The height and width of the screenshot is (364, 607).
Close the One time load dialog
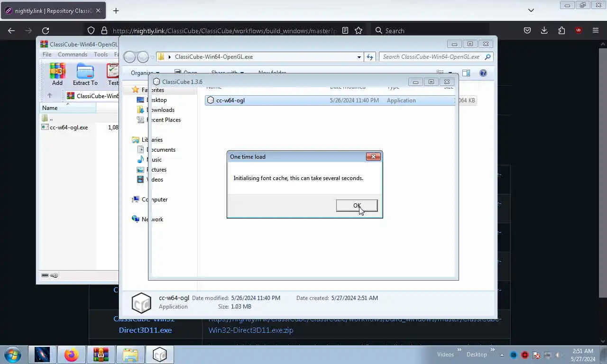click(x=373, y=156)
